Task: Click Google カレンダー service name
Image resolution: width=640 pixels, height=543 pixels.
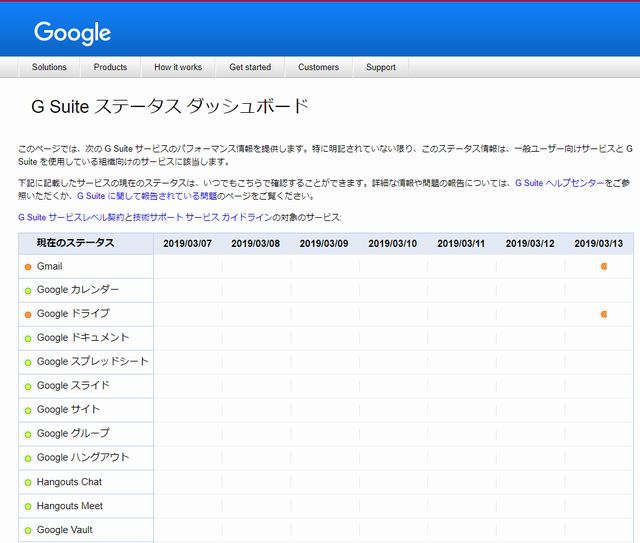Action: pos(78,290)
